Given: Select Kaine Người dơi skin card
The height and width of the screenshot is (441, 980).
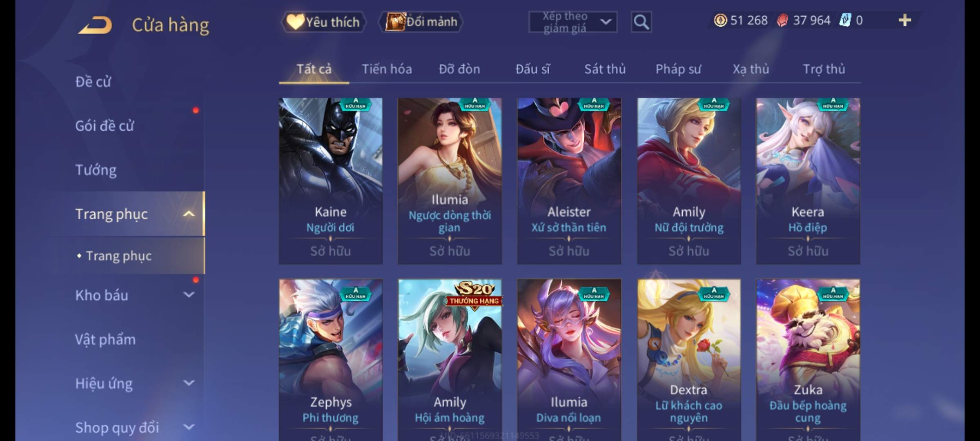Looking at the screenshot, I should [331, 181].
